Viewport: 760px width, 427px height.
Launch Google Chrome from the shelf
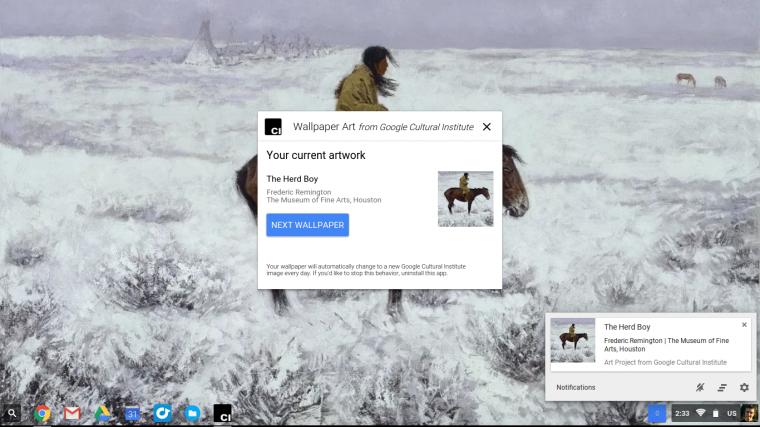pos(42,413)
